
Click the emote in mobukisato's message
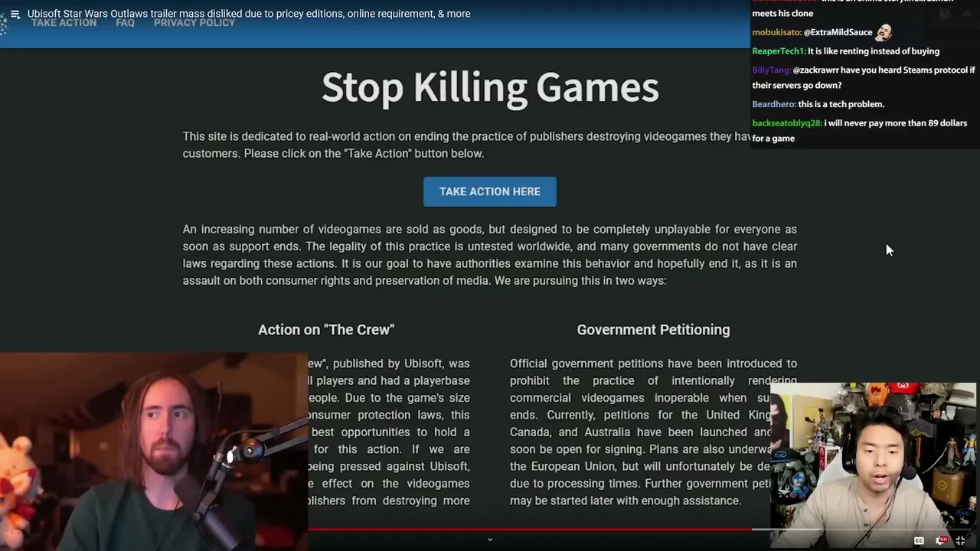884,32
